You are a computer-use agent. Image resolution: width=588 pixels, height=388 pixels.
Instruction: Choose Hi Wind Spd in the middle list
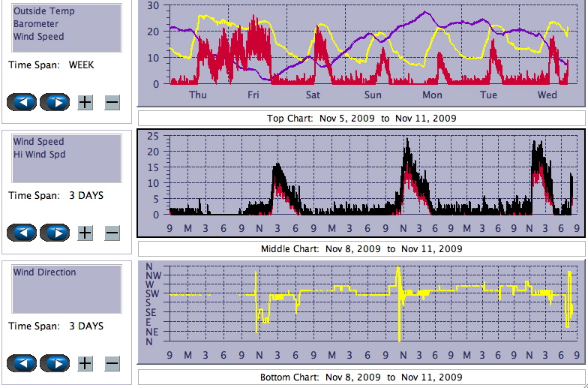coord(39,155)
